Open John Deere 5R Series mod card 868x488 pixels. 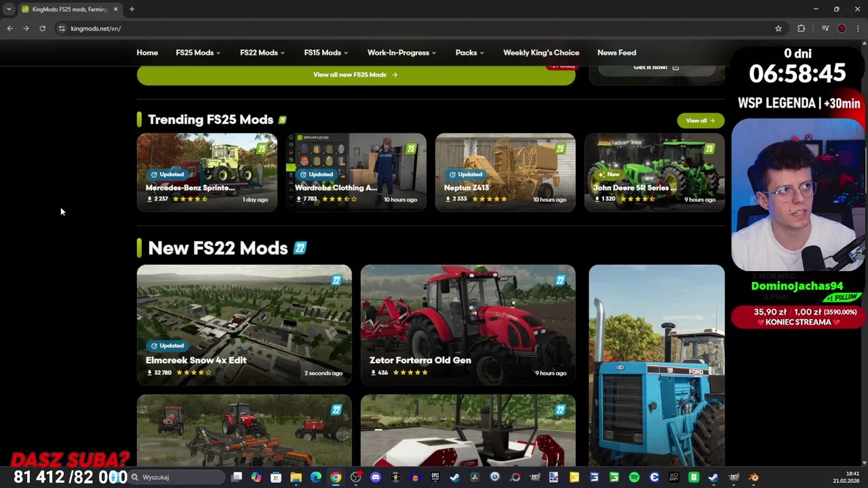pyautogui.click(x=654, y=172)
